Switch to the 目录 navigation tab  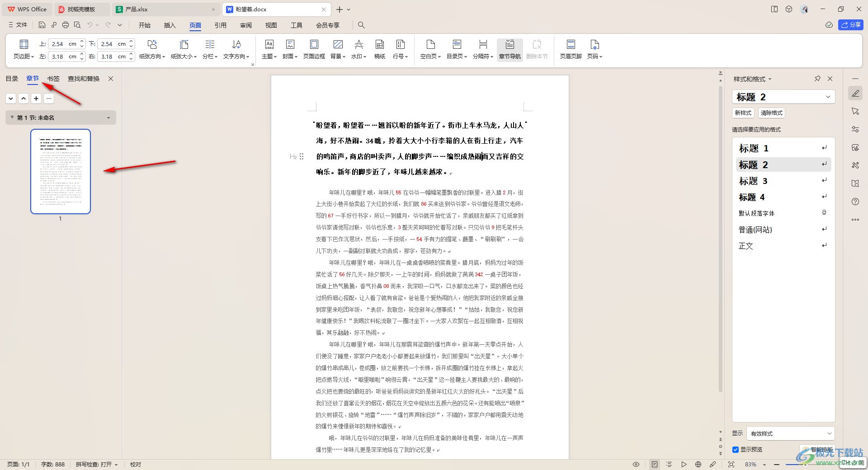pyautogui.click(x=12, y=79)
